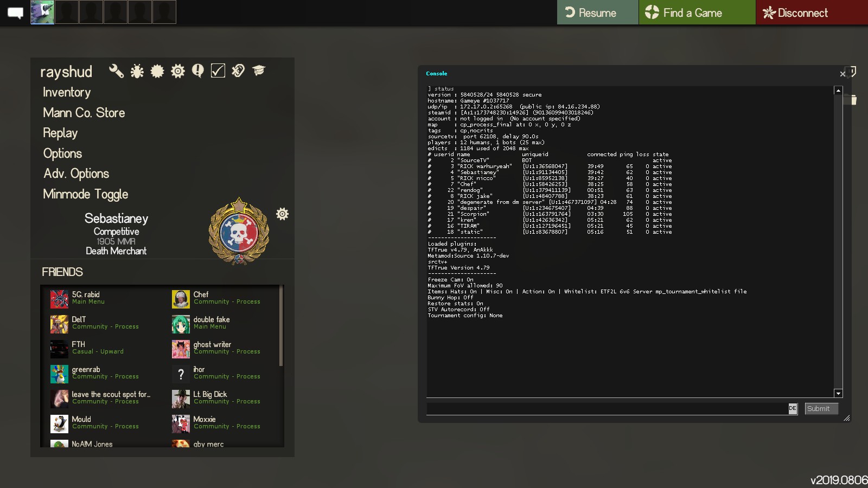Image resolution: width=868 pixels, height=488 pixels.
Task: Toggle the checkmark box icon in rayshud toolbar
Action: tap(218, 71)
